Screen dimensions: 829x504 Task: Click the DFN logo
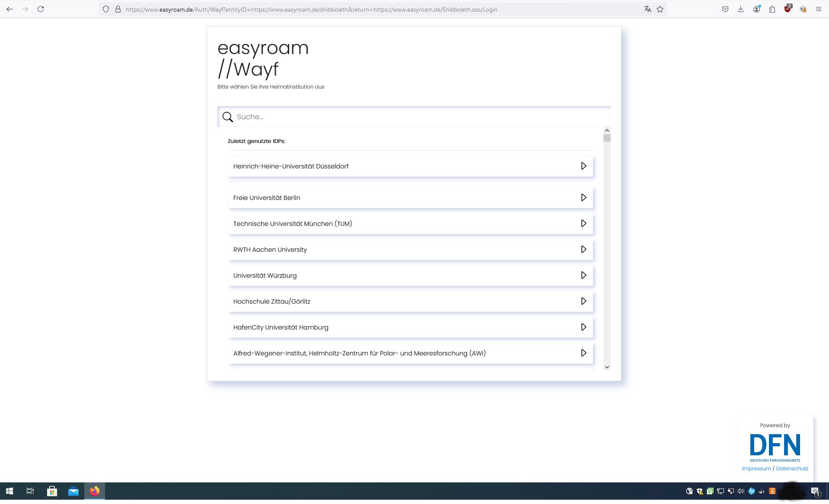point(775,448)
